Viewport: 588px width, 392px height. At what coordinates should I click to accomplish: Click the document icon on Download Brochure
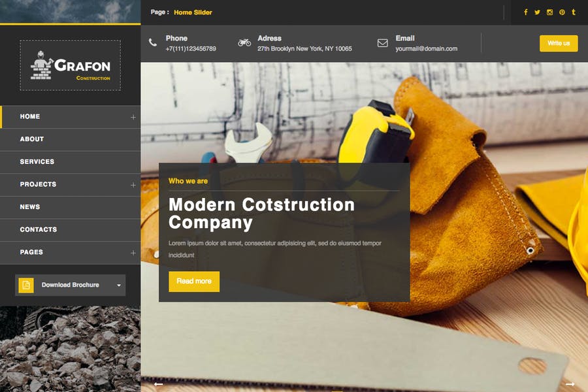[x=26, y=285]
